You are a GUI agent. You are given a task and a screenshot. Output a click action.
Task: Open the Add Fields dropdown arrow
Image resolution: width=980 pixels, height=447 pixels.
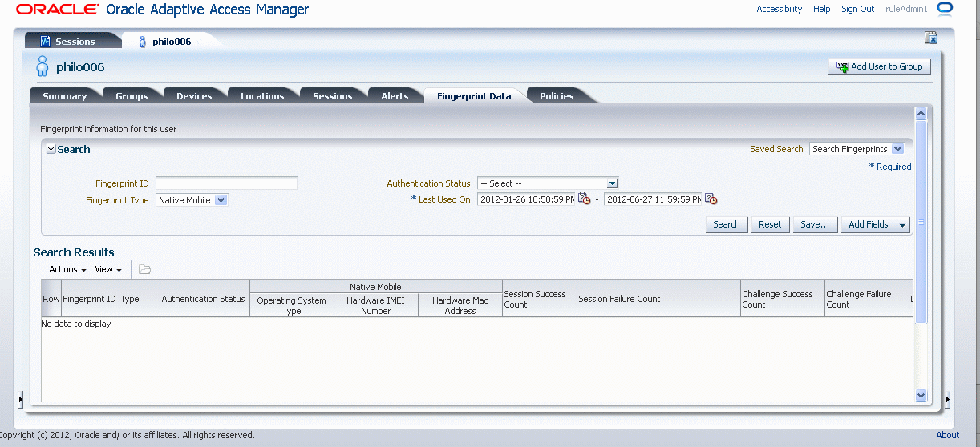902,225
